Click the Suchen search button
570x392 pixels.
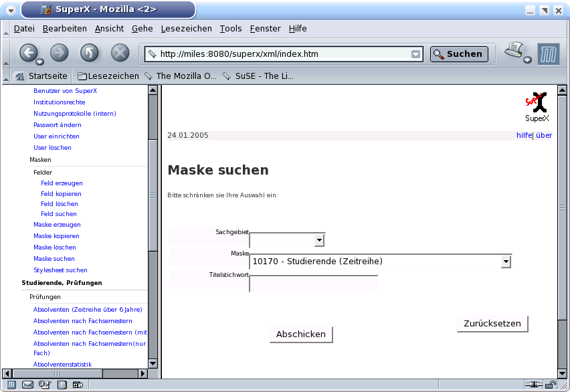click(458, 54)
